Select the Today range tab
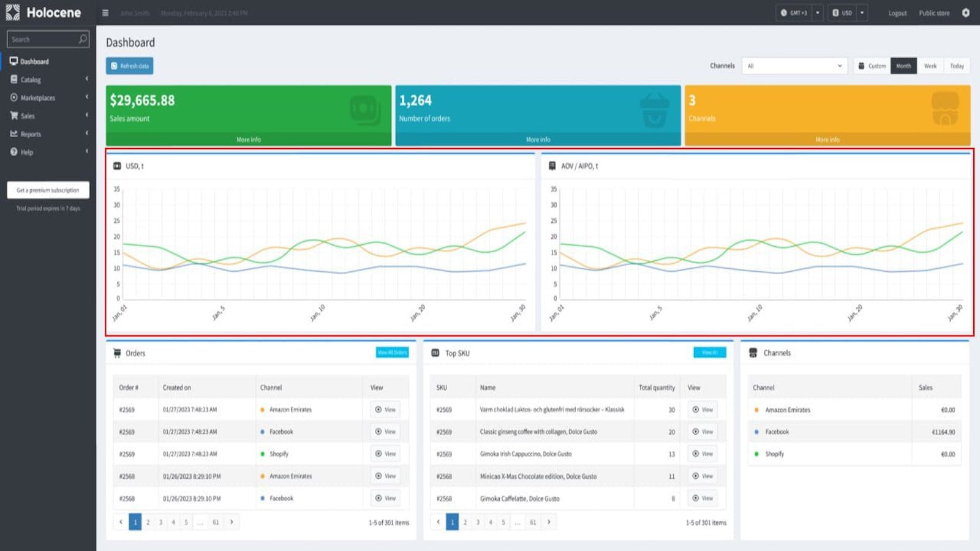Screen dimensions: 980x551 tap(957, 66)
